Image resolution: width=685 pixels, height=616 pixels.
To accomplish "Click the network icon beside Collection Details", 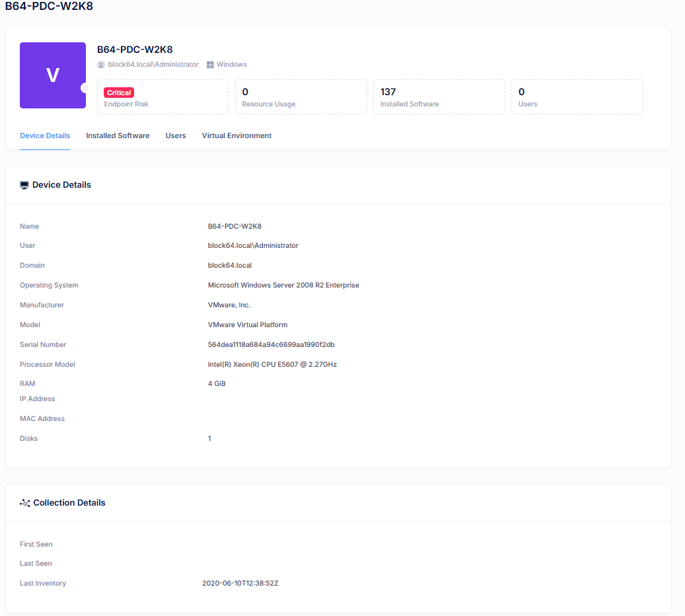I will click(x=25, y=503).
